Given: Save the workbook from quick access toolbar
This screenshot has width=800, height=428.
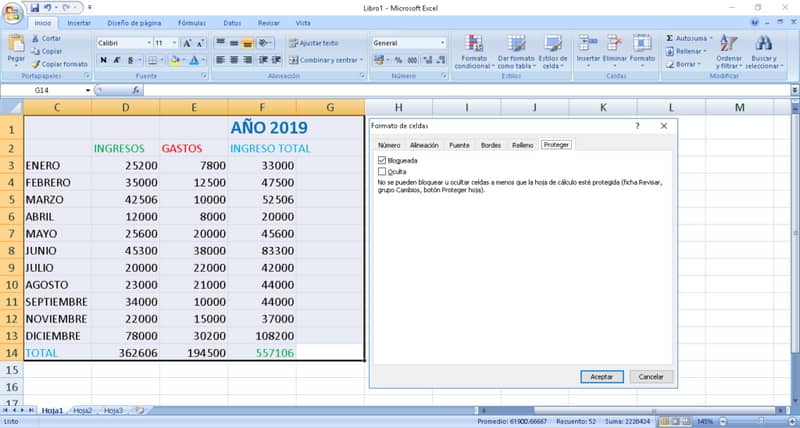Looking at the screenshot, I should click(35, 8).
